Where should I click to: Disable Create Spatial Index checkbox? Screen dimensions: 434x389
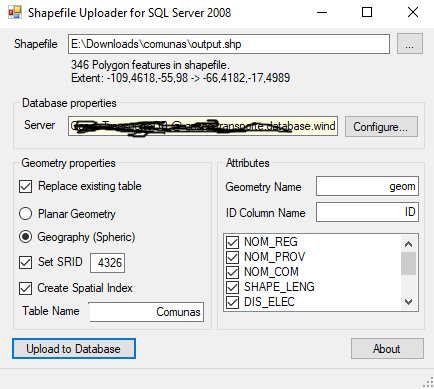coord(26,288)
